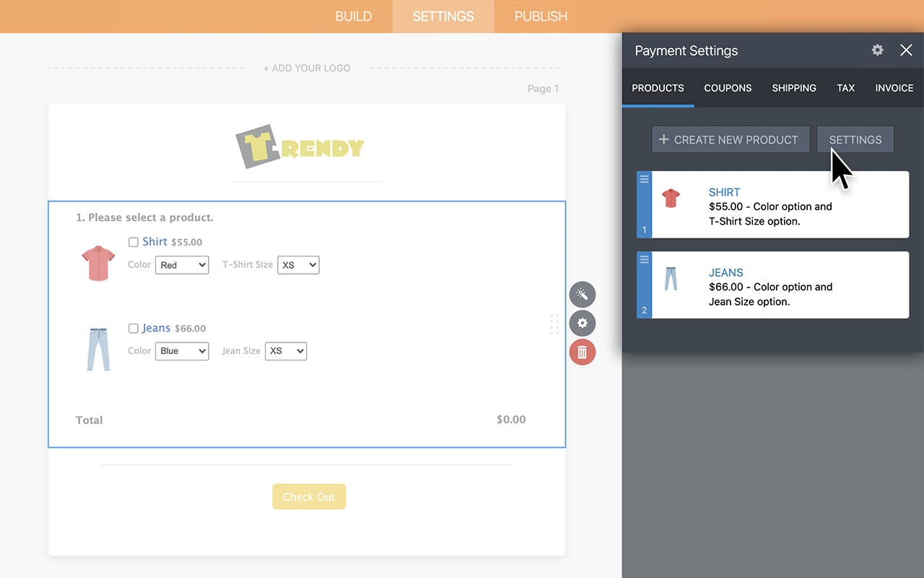The height and width of the screenshot is (578, 924).
Task: Close the Payment Settings panel
Action: point(906,50)
